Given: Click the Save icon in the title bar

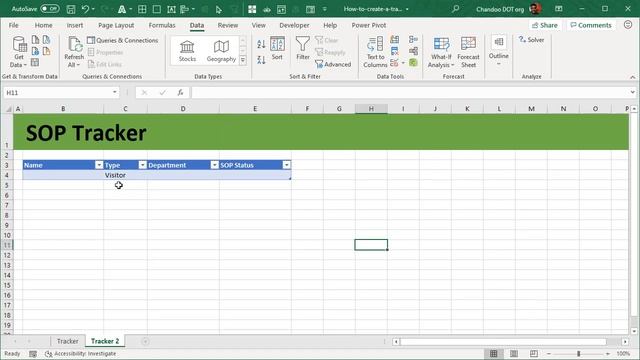Looking at the screenshot, I should click(71, 9).
